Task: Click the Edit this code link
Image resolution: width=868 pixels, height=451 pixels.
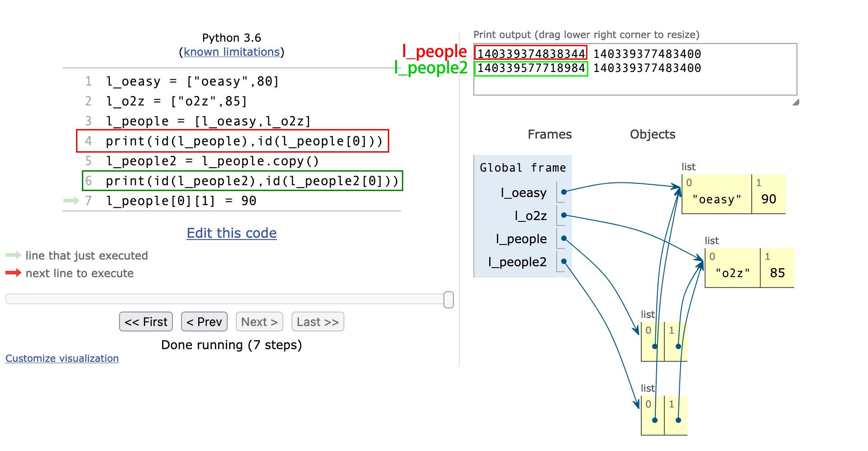Action: [232, 233]
